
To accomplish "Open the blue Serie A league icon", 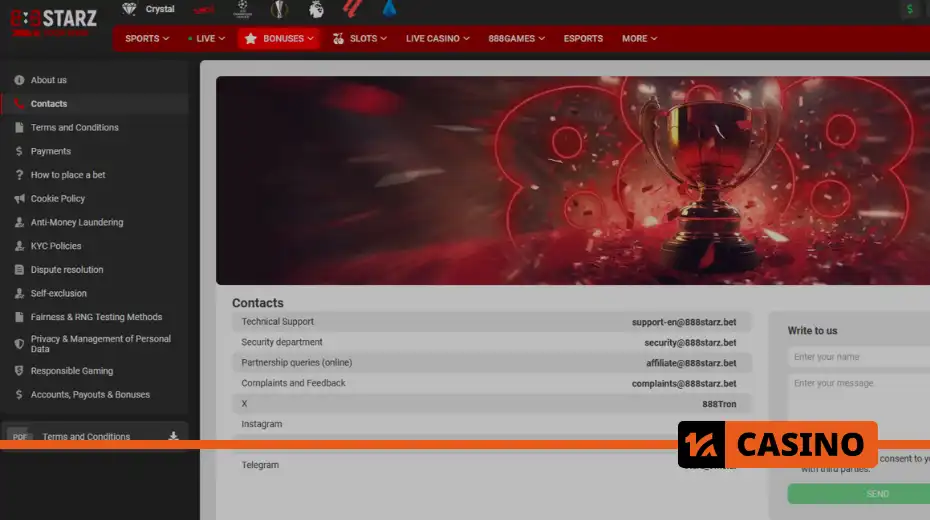I will point(389,9).
